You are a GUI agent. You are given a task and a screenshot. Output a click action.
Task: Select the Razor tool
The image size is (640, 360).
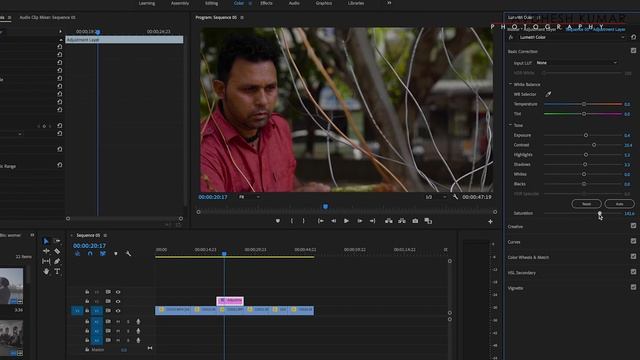(x=57, y=251)
